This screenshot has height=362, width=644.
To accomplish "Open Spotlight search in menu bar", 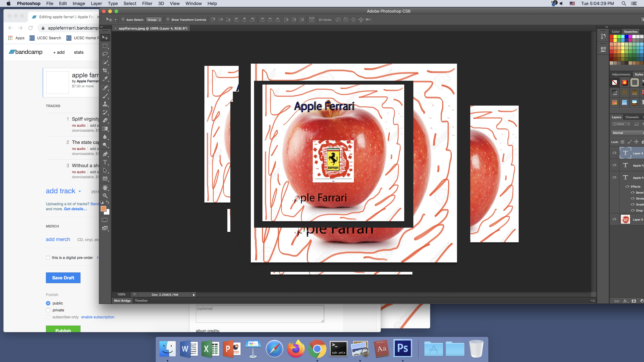I will [624, 3].
